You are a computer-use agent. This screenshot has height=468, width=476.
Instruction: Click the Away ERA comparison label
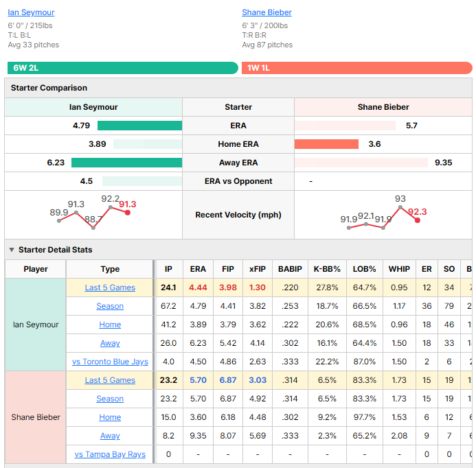point(238,163)
